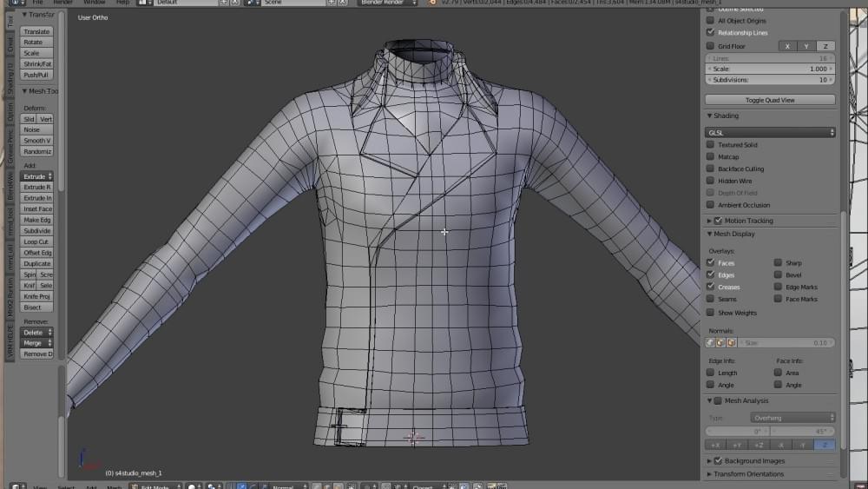This screenshot has height=489, width=868.
Task: Enable the Grid Floor checkbox
Action: click(710, 46)
